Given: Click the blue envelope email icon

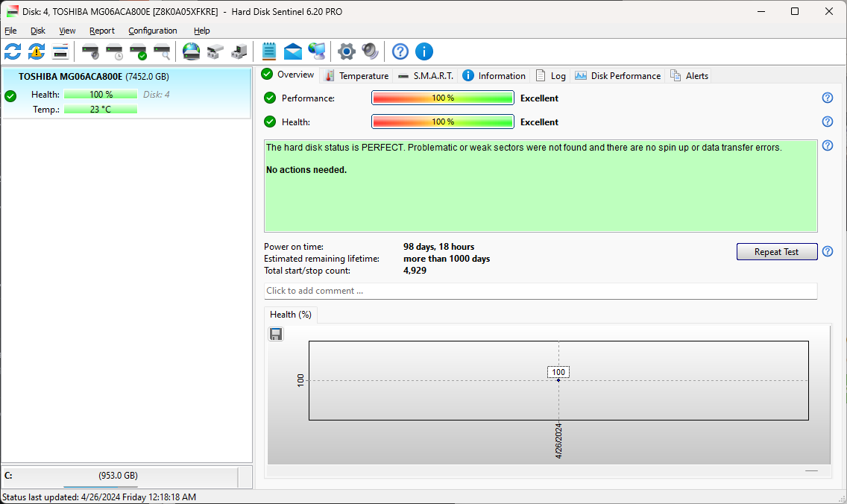Looking at the screenshot, I should (x=293, y=52).
